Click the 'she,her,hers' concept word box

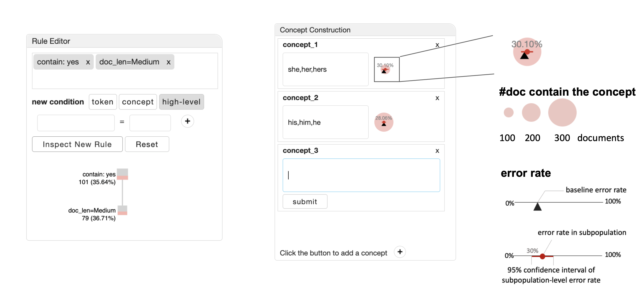coord(325,69)
